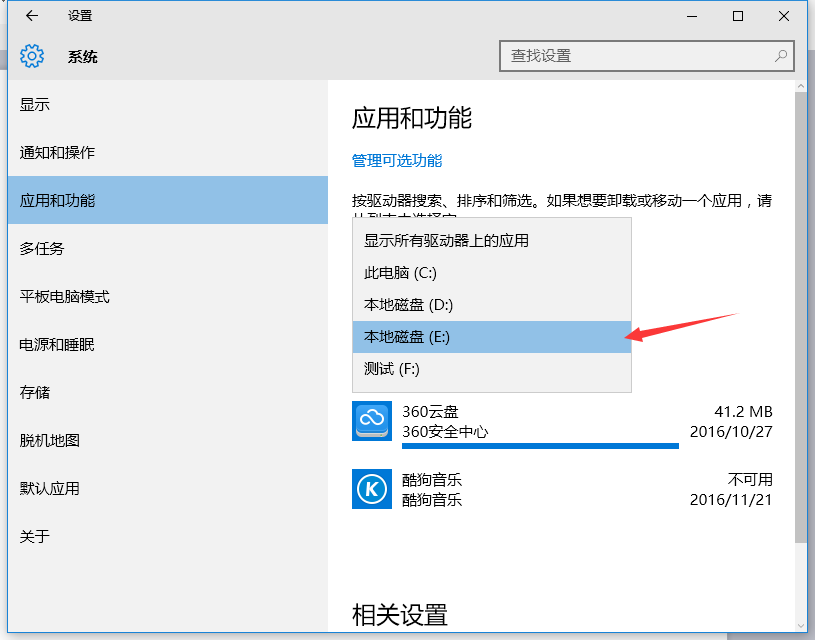Open the 显示 settings page
This screenshot has width=815, height=640.
click(167, 105)
